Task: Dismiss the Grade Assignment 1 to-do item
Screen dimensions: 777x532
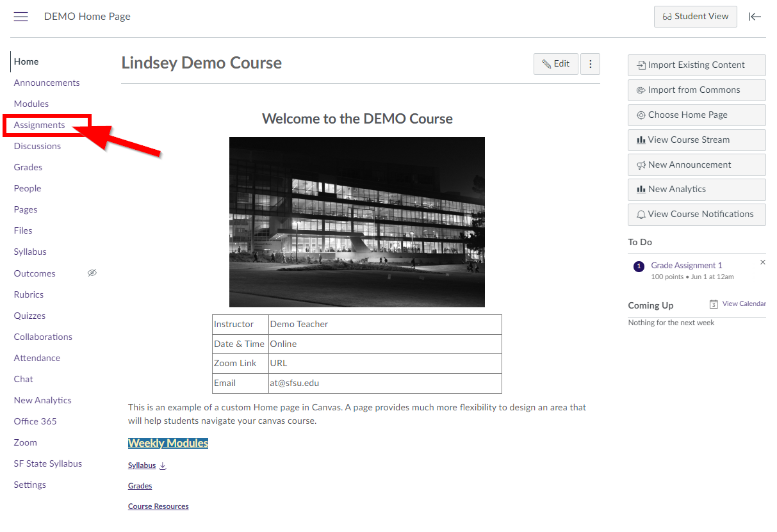Action: [x=762, y=262]
